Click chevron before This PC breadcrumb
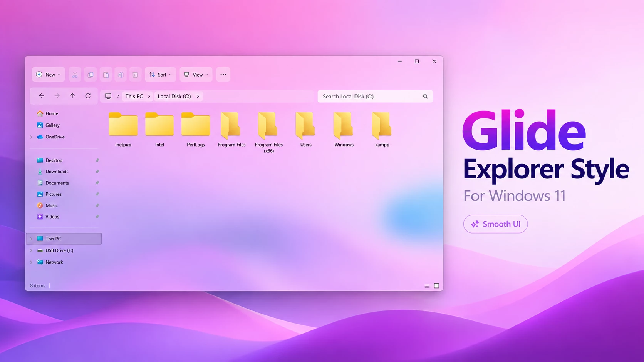The width and height of the screenshot is (644, 362). [x=118, y=96]
